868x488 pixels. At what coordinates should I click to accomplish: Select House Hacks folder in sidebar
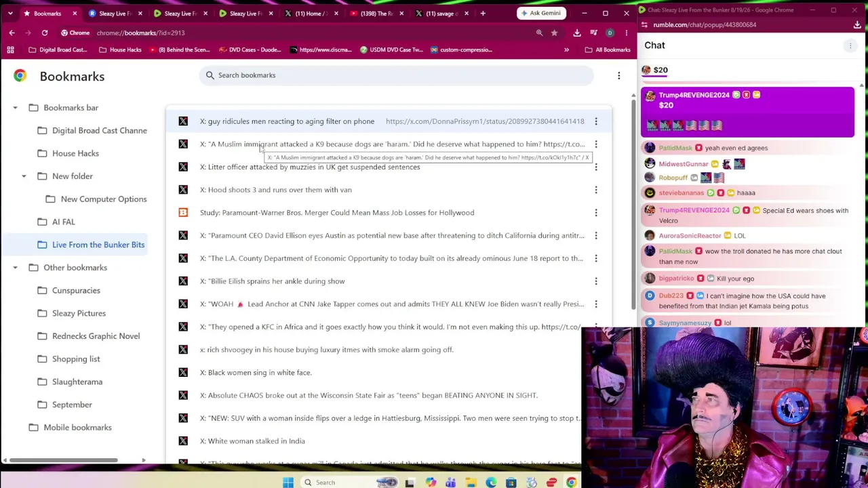coord(68,153)
